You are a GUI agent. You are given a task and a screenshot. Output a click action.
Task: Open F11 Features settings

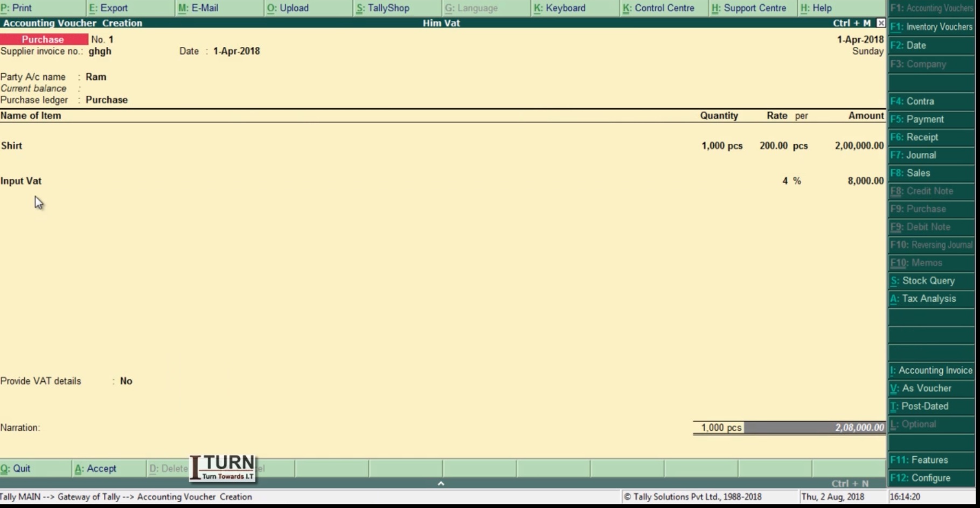(919, 460)
